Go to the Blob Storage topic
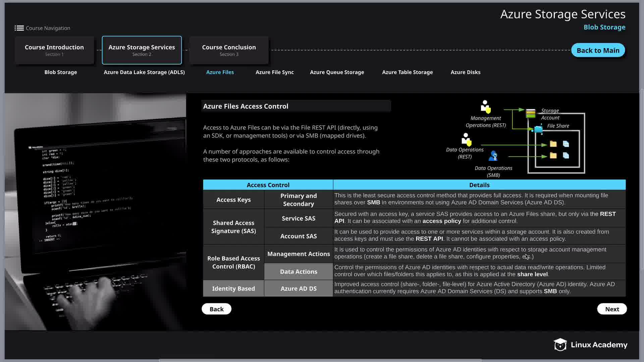The width and height of the screenshot is (644, 362). (61, 72)
